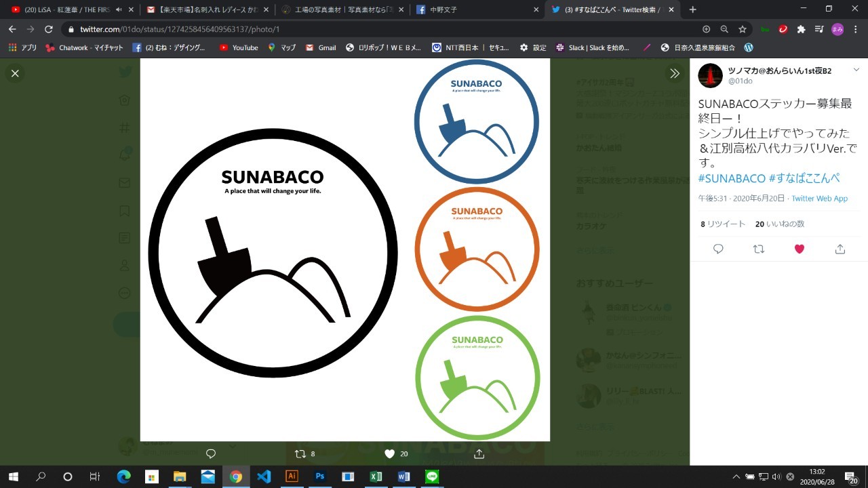
Task: Open the マップ bookmark
Action: click(x=281, y=47)
